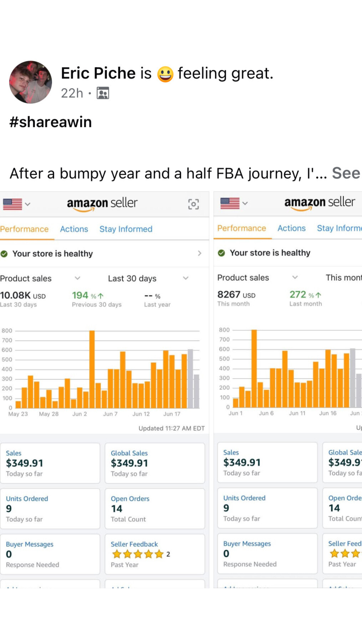Switch to left Actions tab
This screenshot has height=644, width=362.
74,229
